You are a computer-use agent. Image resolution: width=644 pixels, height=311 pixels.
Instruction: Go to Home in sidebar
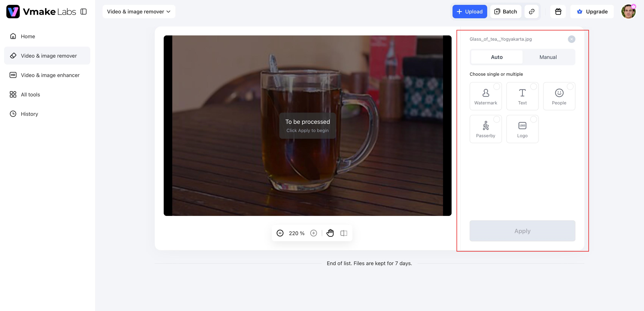tap(47, 36)
